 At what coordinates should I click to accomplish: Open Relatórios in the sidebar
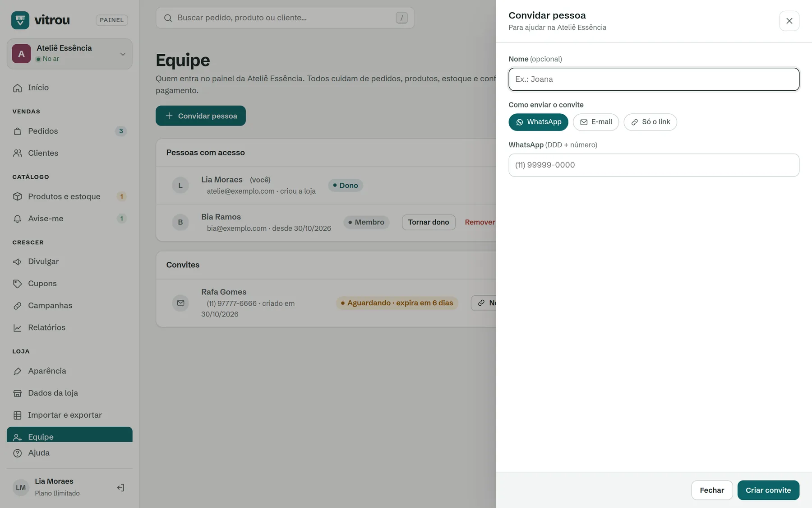click(69, 327)
